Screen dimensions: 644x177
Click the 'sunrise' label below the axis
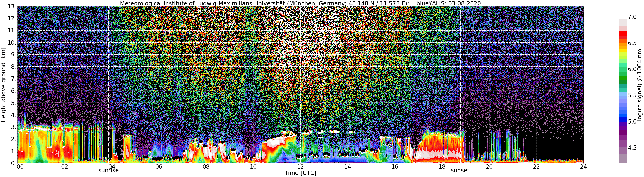pos(109,171)
